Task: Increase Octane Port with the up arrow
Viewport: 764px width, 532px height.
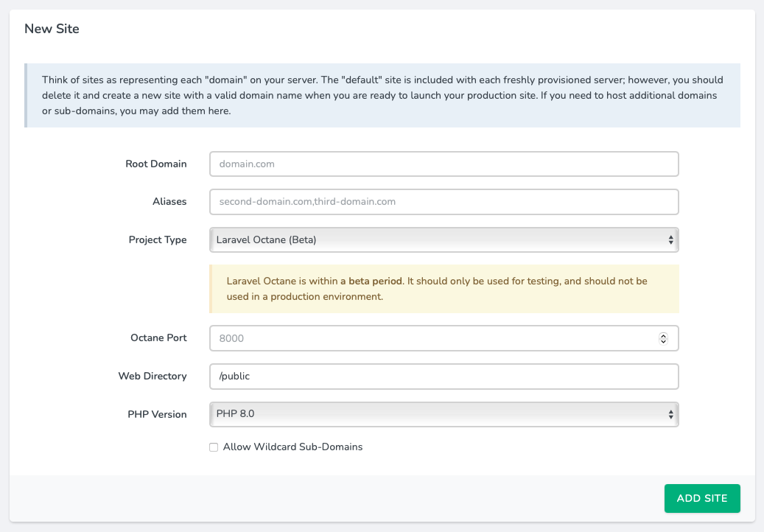Action: click(663, 335)
